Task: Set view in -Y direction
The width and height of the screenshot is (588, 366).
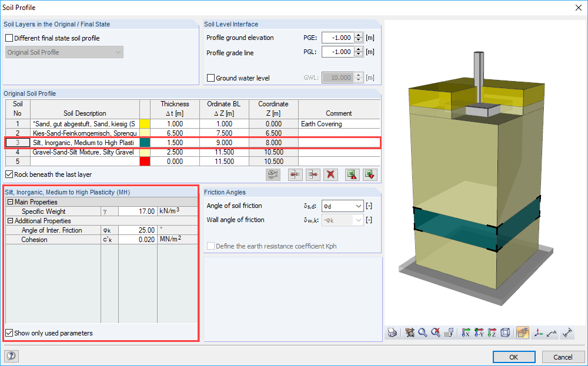Action: tap(479, 333)
